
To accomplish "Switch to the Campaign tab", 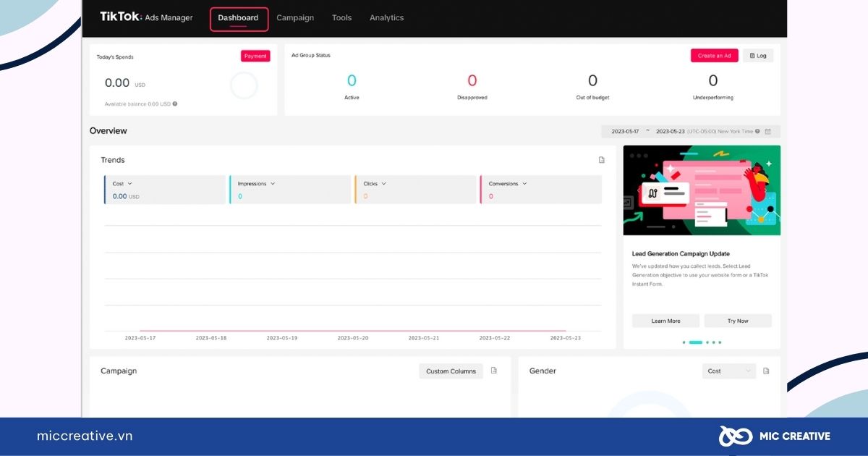I will 295,17.
